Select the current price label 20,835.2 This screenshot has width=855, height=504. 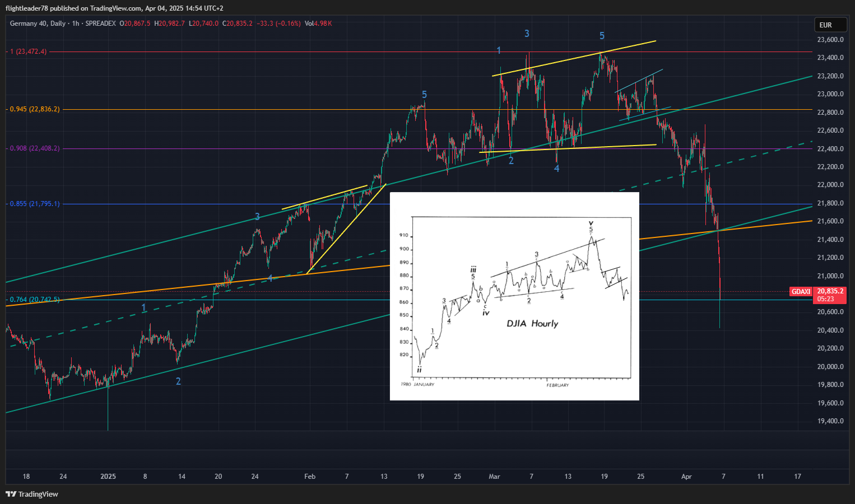point(830,291)
